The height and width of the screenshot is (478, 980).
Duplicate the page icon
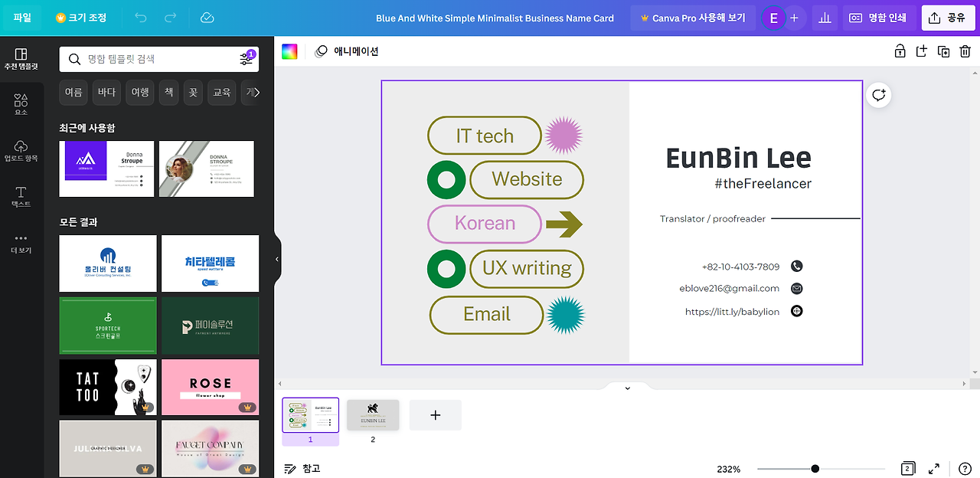pyautogui.click(x=944, y=51)
